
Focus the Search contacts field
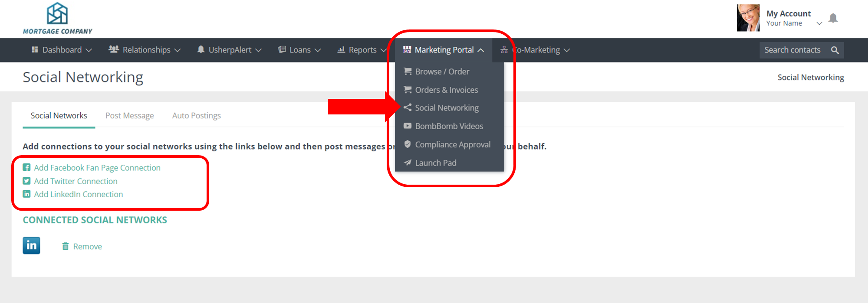[792, 50]
